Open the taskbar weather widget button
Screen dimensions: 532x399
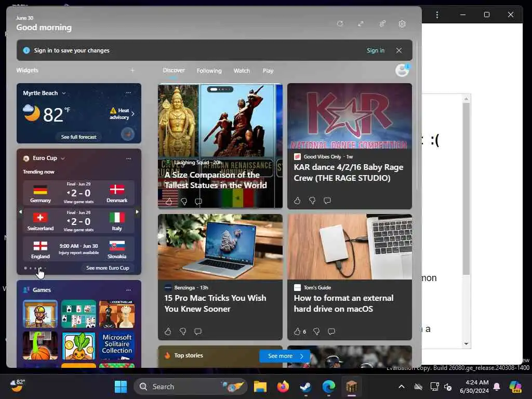[17, 386]
